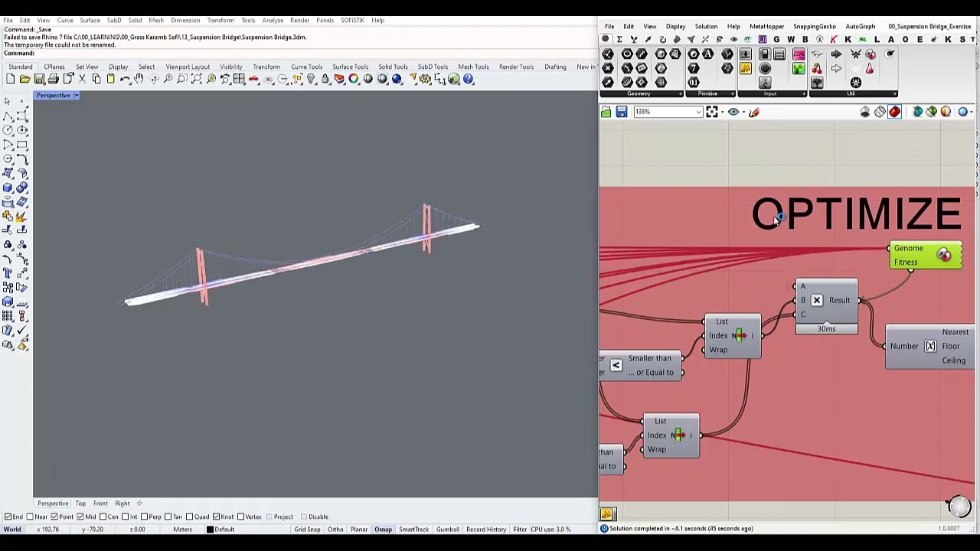Screen dimensions: 980x551
Task: Enable the Quad osnap checkbox
Action: [191, 517]
